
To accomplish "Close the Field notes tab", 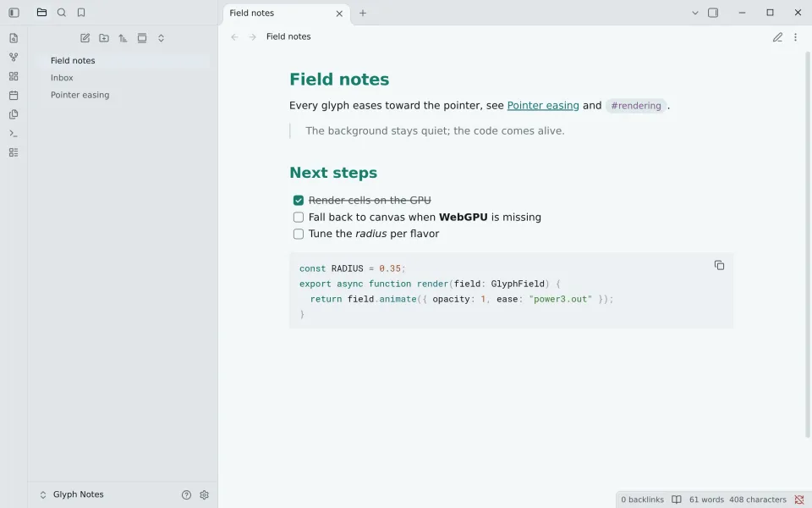I will tap(339, 14).
